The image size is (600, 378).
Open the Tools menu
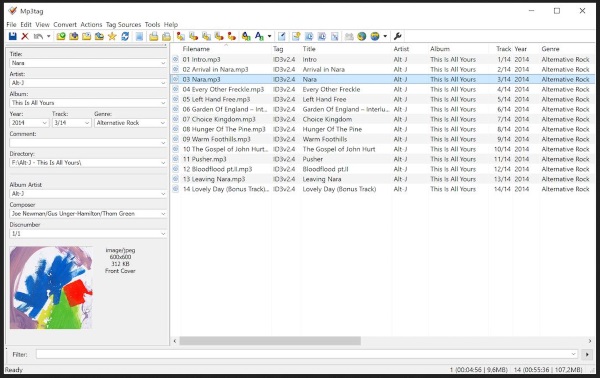[x=152, y=24]
